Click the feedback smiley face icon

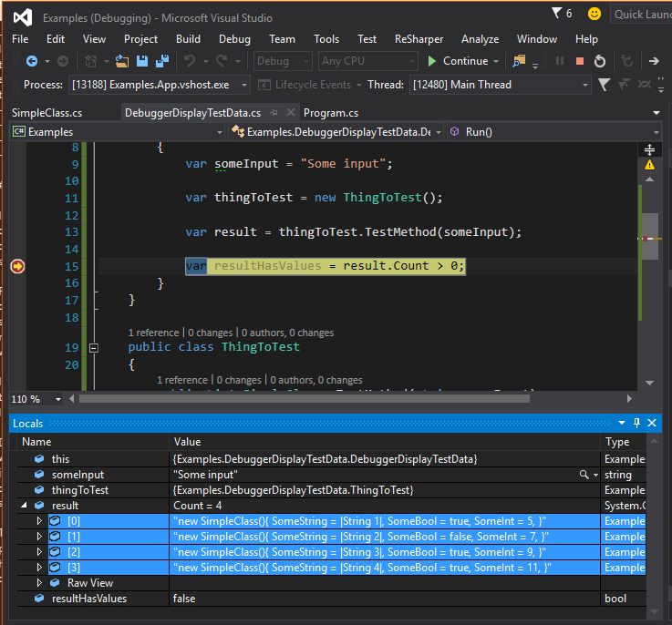click(x=594, y=14)
